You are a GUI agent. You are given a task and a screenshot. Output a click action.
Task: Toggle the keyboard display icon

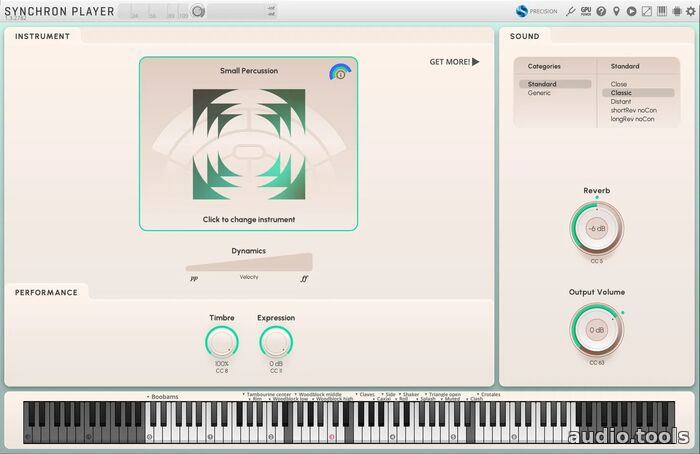click(661, 12)
